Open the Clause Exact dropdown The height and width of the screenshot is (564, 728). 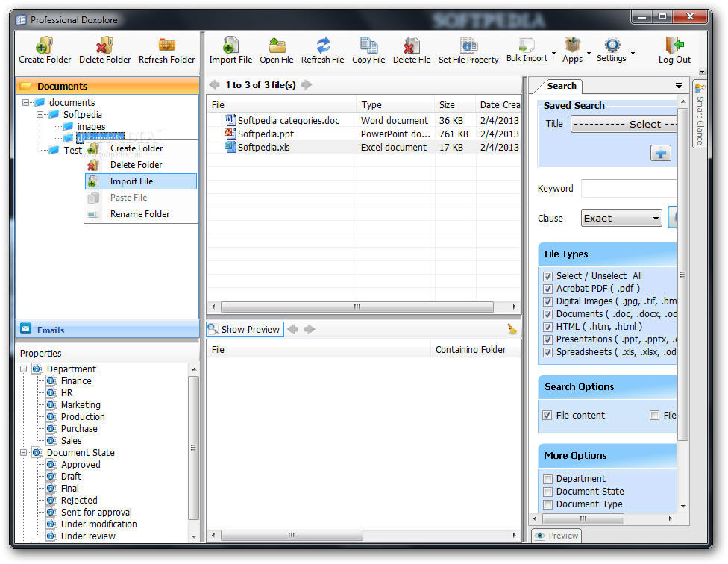(621, 218)
